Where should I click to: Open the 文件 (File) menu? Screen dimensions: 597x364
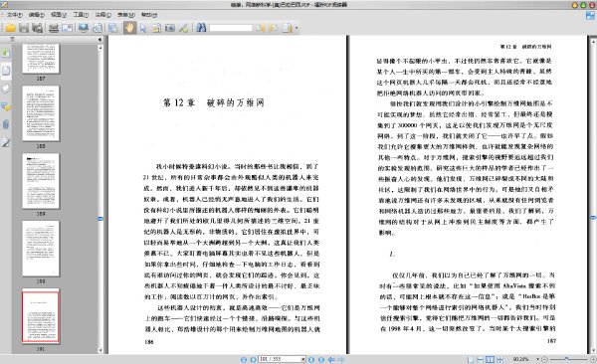coord(15,15)
